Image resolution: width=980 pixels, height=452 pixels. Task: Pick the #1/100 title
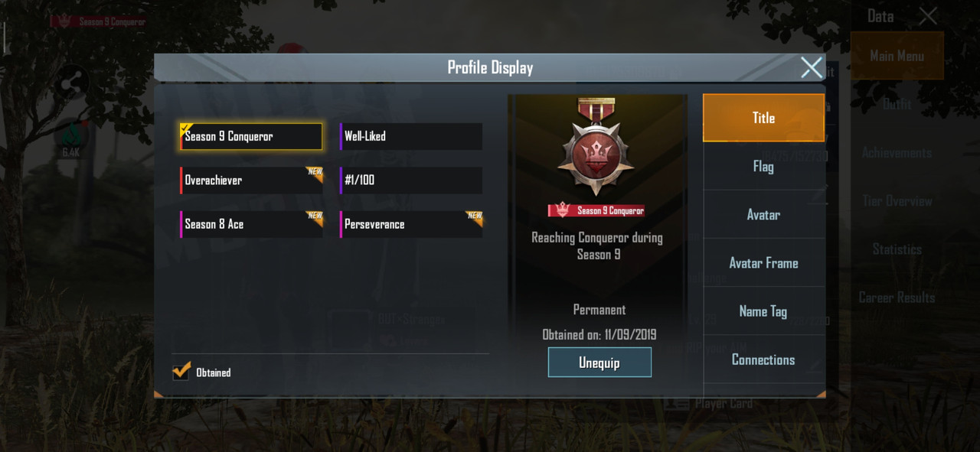(411, 180)
